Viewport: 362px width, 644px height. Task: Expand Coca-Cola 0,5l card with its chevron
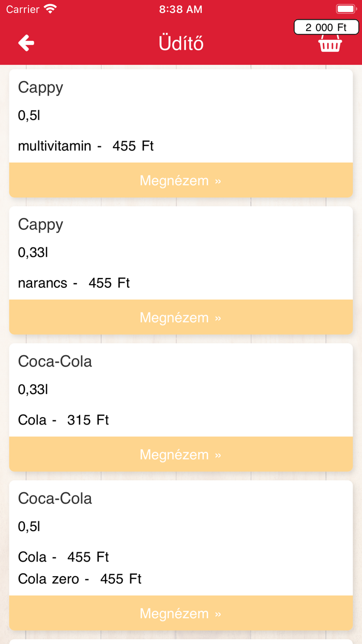pyautogui.click(x=218, y=613)
